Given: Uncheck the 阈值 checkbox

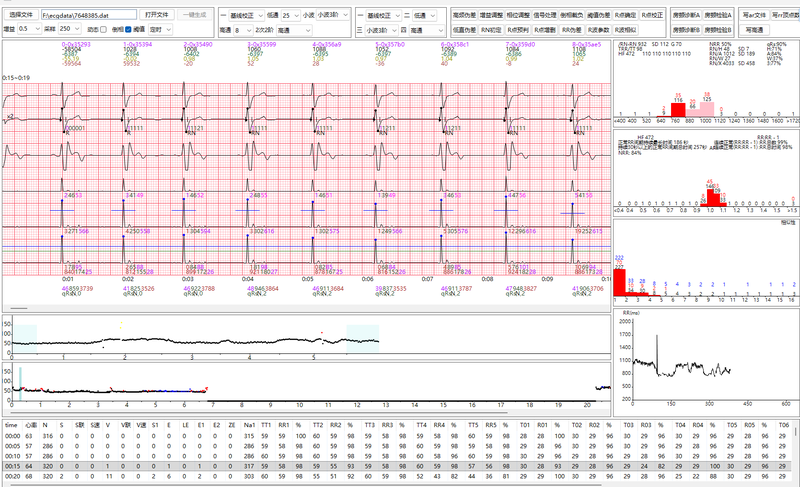Looking at the screenshot, I should pyautogui.click(x=138, y=31).
